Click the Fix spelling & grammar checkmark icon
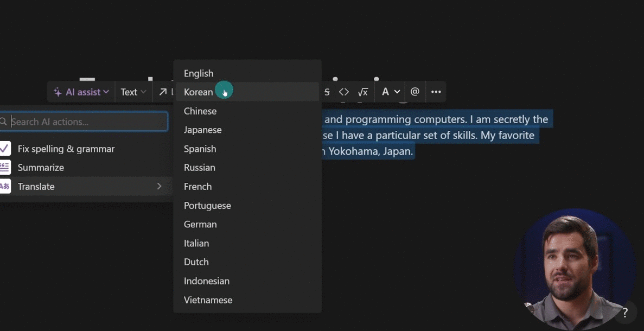 click(5, 149)
